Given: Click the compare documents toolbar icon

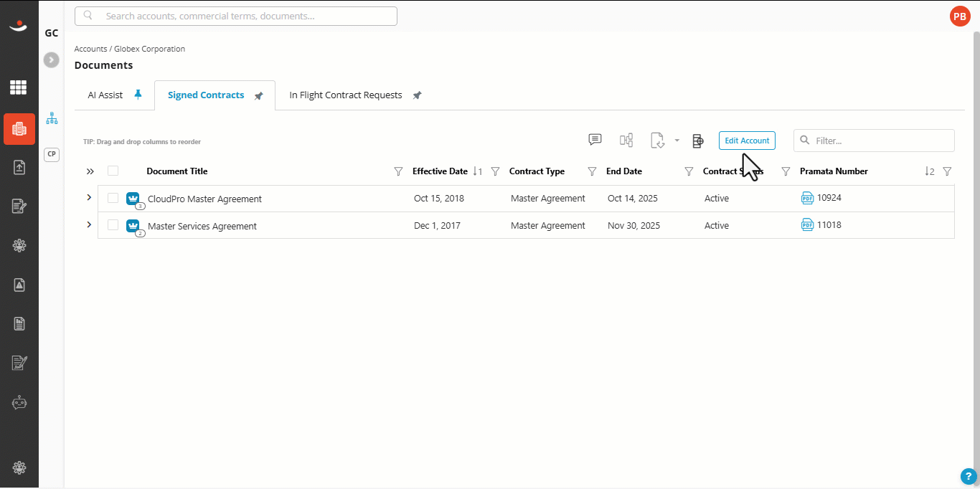Looking at the screenshot, I should (x=626, y=141).
